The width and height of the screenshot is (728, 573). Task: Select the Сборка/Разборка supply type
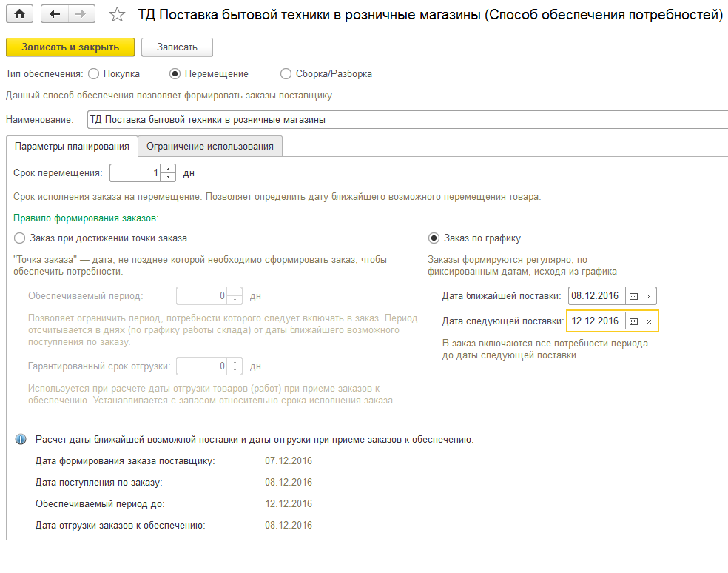[286, 74]
